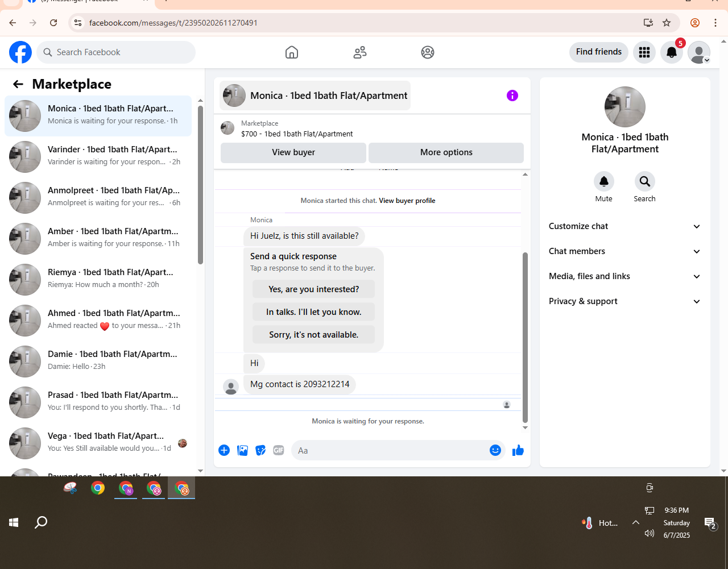Viewport: 728px width, 569px height.
Task: Click the message "Mg contact is 2093212214"
Action: click(x=300, y=384)
